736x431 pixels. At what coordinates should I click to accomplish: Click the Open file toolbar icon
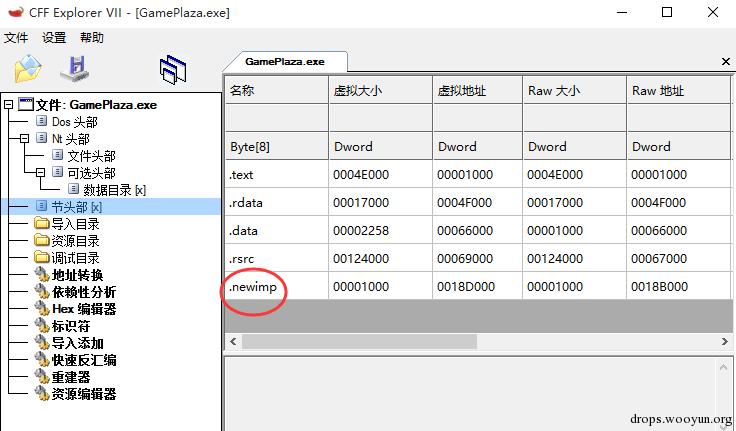point(28,69)
